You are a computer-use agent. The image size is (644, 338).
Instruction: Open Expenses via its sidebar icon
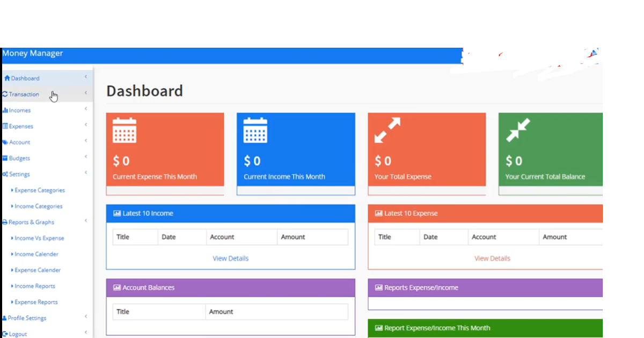tap(5, 126)
